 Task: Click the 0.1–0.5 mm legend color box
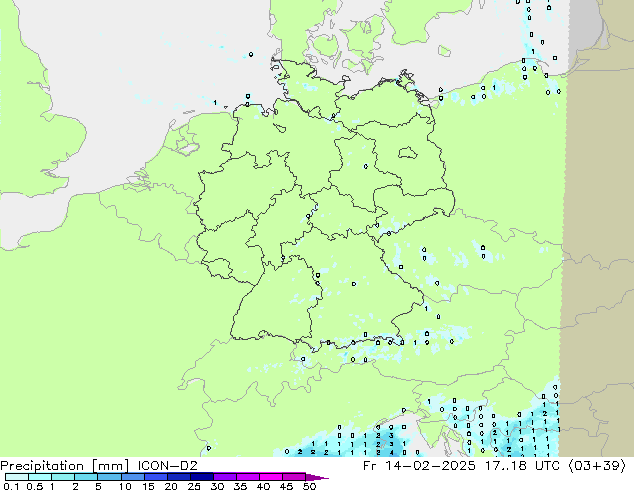pyautogui.click(x=17, y=477)
